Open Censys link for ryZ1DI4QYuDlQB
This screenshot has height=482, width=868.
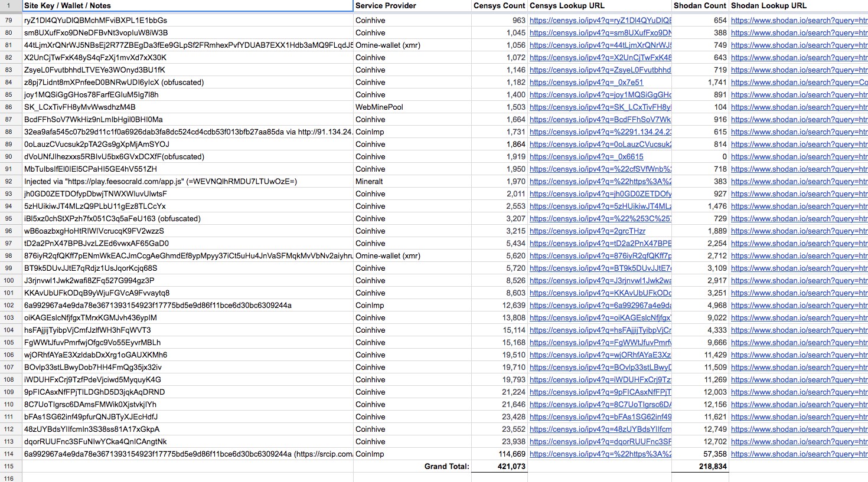tap(601, 20)
